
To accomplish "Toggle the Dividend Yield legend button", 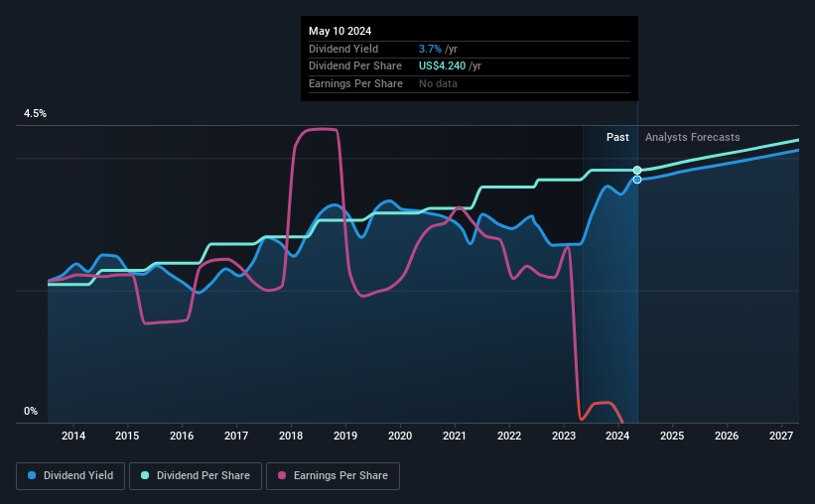I will 70,476.
